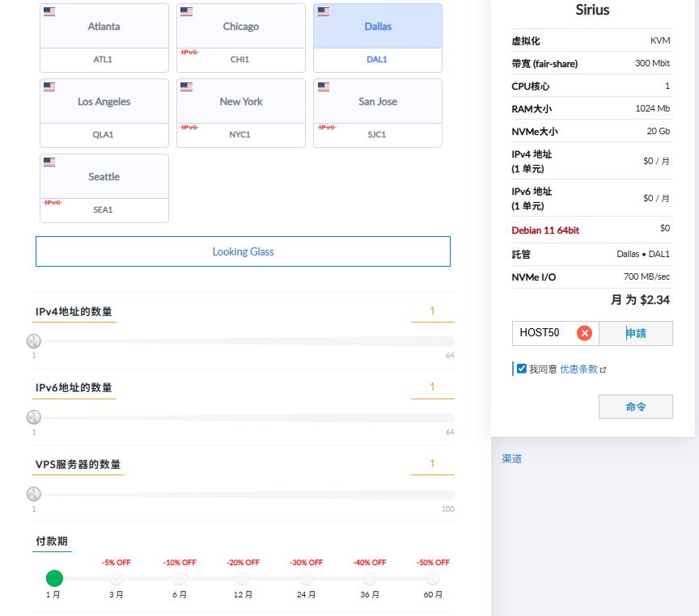
Task: Click the 申請 apply promo button
Action: pyautogui.click(x=636, y=333)
